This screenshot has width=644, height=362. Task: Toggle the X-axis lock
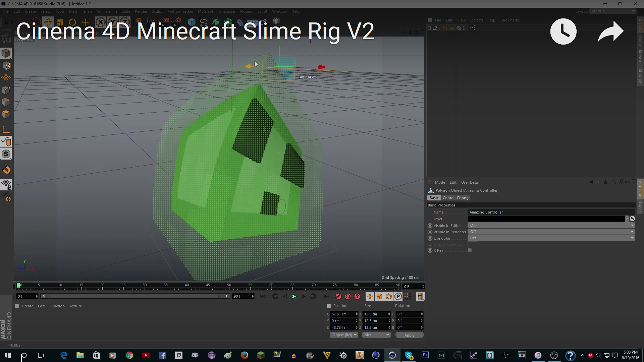tap(100, 22)
